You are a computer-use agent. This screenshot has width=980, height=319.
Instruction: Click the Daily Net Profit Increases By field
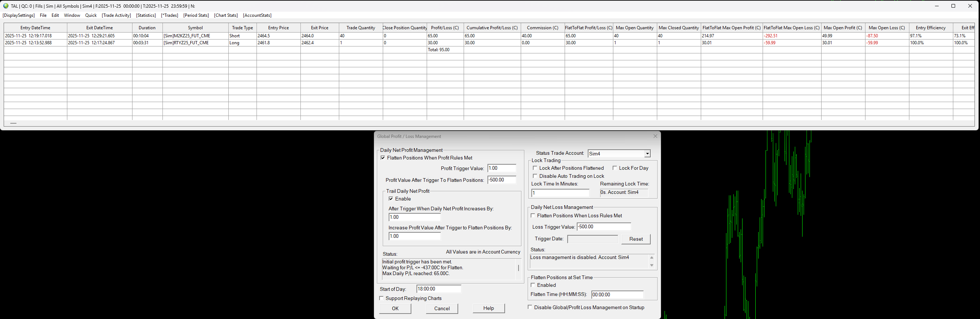(415, 217)
